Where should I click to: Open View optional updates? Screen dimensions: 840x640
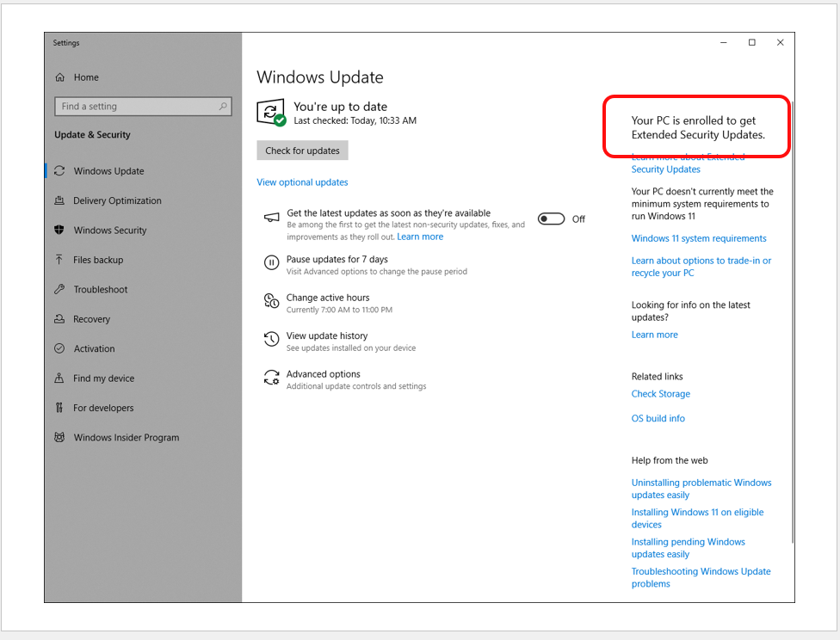pyautogui.click(x=302, y=182)
